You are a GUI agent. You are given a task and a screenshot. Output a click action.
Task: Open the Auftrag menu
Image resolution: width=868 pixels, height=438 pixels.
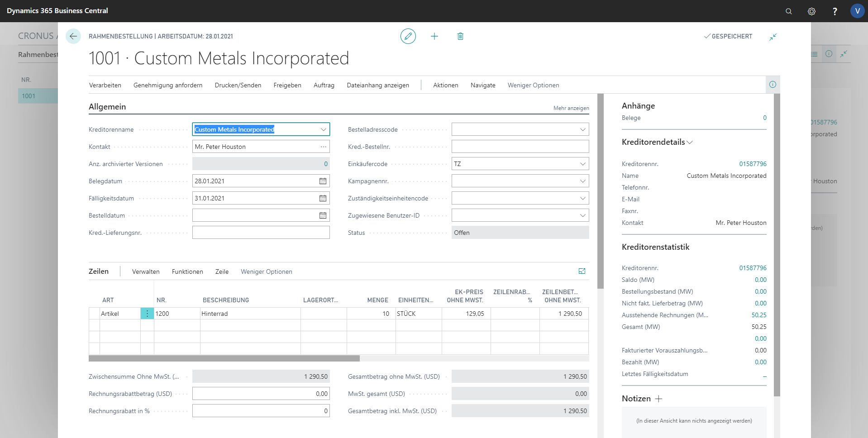click(x=324, y=85)
